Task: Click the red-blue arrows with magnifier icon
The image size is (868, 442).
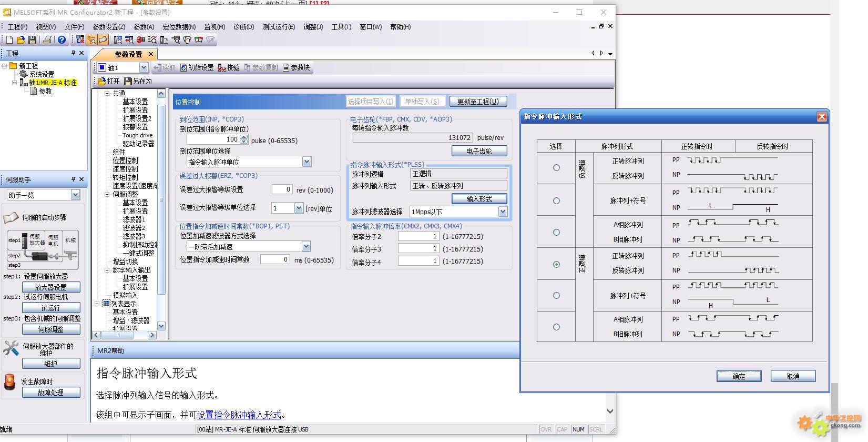Action: tap(129, 39)
